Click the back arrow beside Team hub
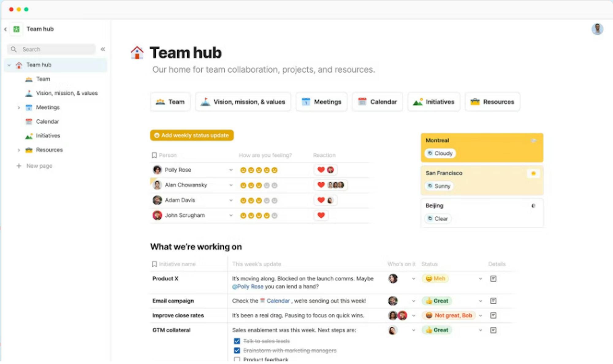613x364 pixels. click(x=6, y=29)
